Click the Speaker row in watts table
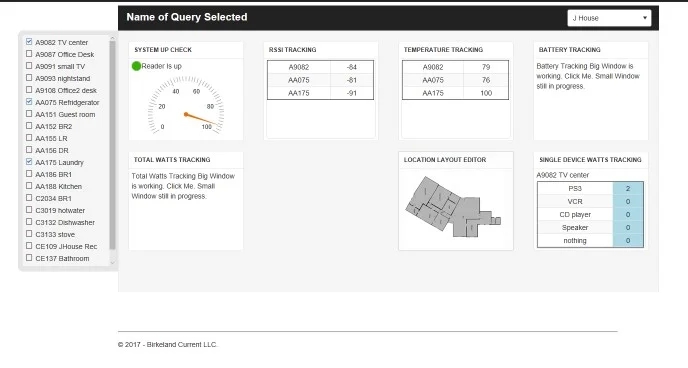The height and width of the screenshot is (368, 688). pos(590,228)
